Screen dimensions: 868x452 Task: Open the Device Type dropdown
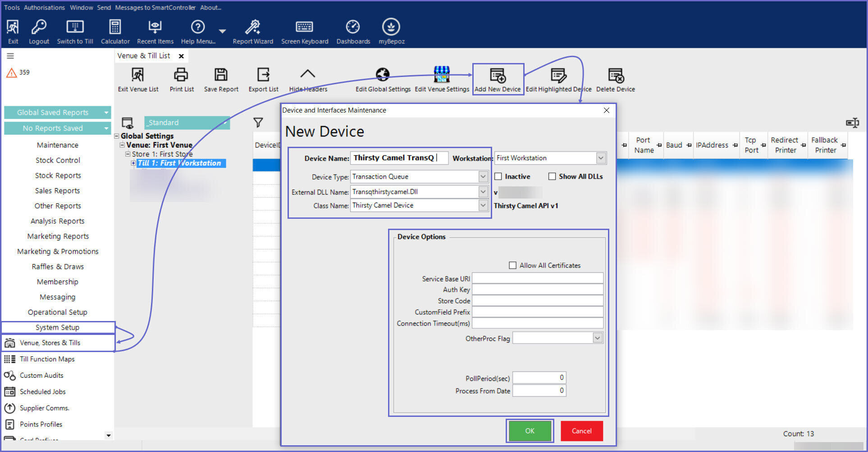tap(483, 176)
